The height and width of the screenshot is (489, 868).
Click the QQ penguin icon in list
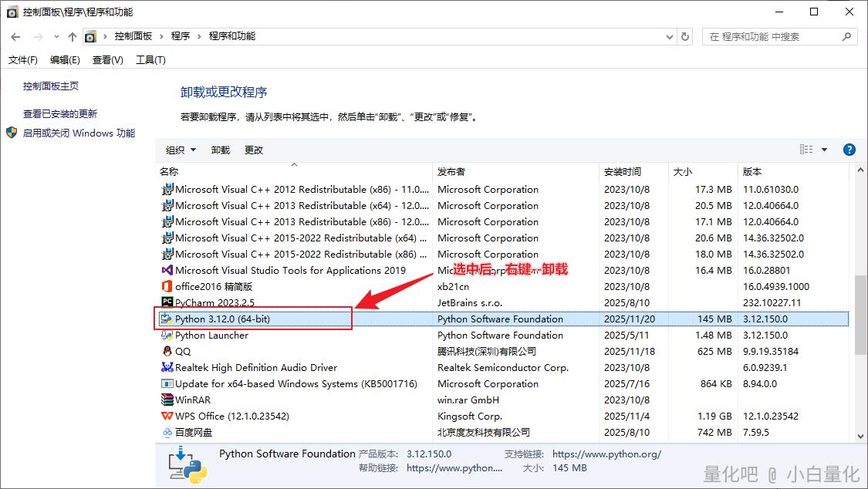pyautogui.click(x=167, y=351)
